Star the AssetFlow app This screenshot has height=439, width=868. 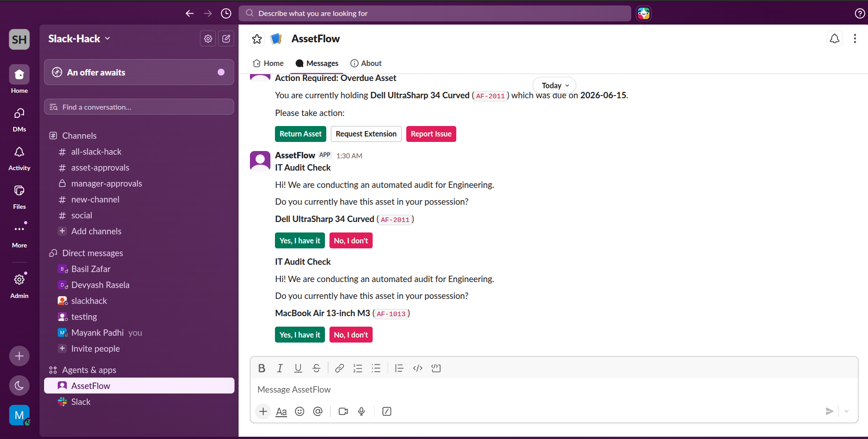pos(257,39)
